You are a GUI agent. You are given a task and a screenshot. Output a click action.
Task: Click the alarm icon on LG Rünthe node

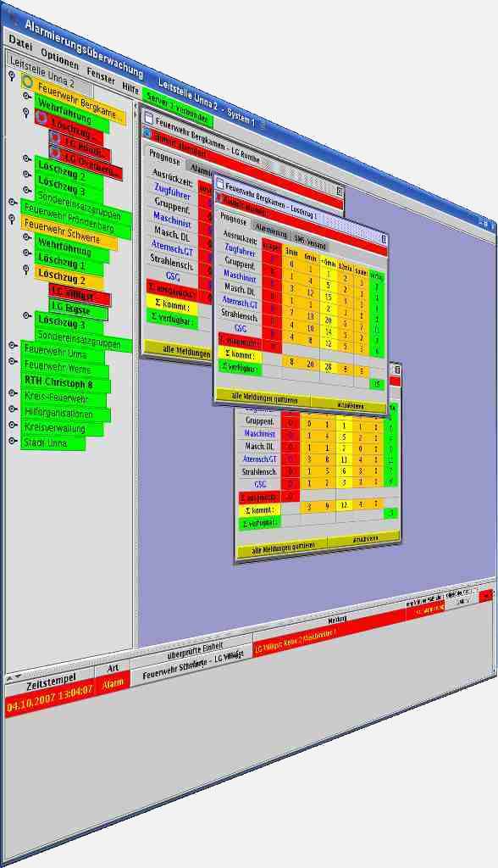coord(54,137)
